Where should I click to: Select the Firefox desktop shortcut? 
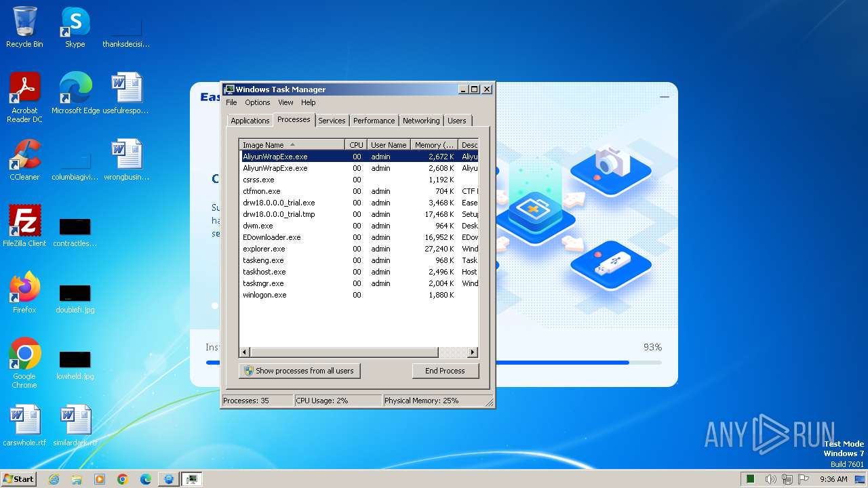(24, 293)
